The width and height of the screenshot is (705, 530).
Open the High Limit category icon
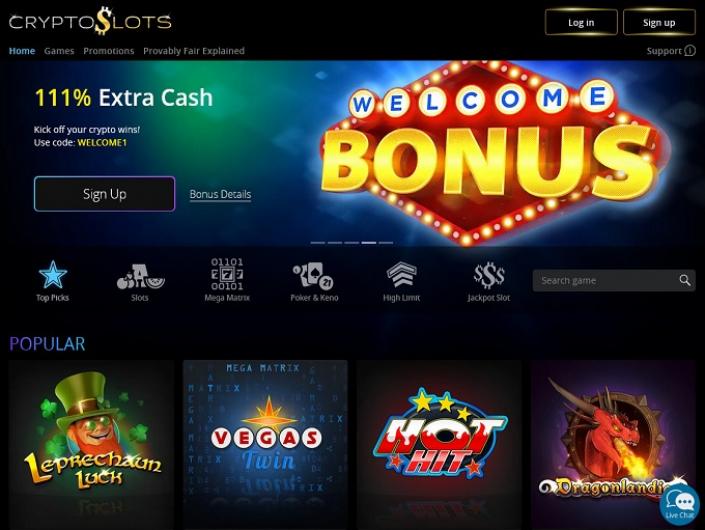[402, 274]
